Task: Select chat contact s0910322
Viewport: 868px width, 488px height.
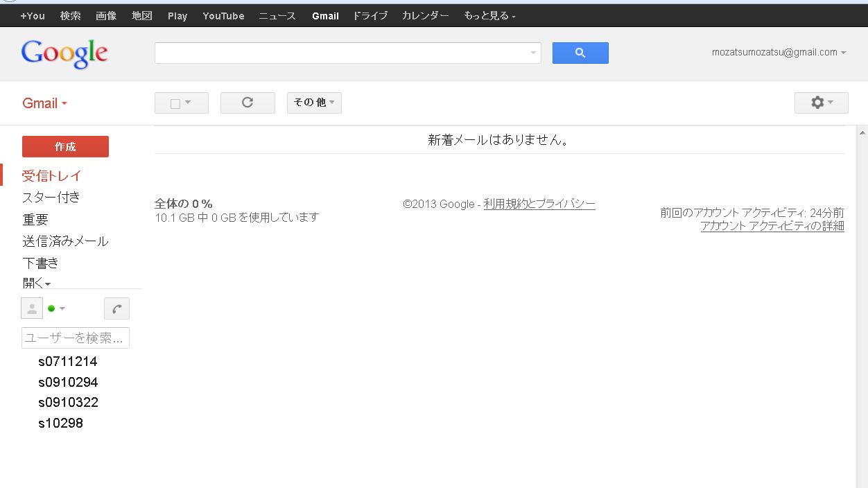Action: pyautogui.click(x=68, y=402)
